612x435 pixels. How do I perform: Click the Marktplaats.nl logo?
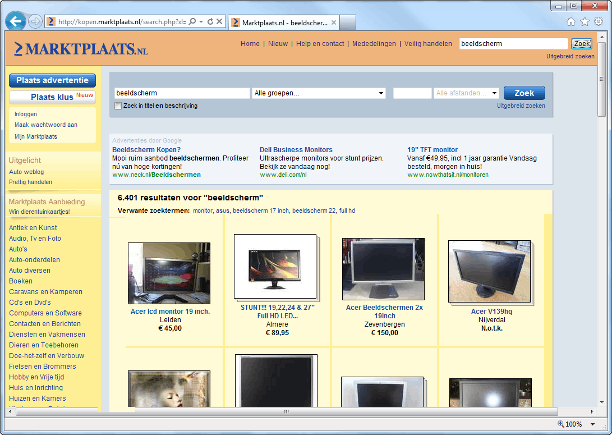click(x=81, y=49)
